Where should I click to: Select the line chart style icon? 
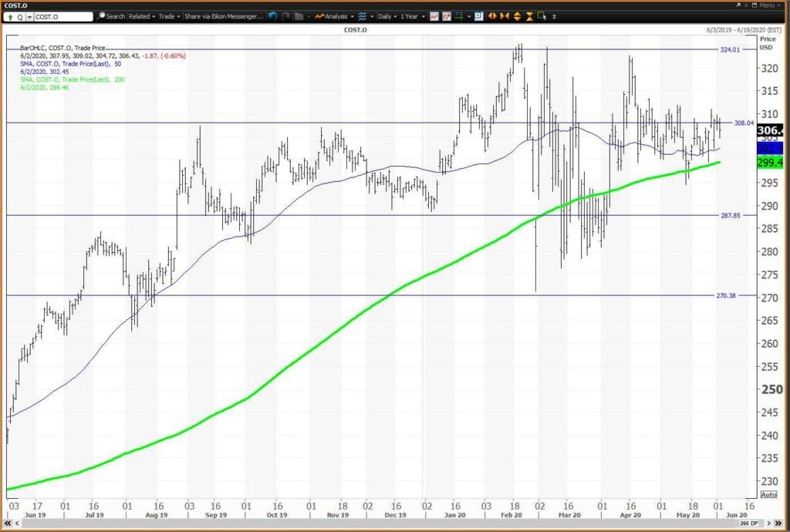click(x=434, y=17)
